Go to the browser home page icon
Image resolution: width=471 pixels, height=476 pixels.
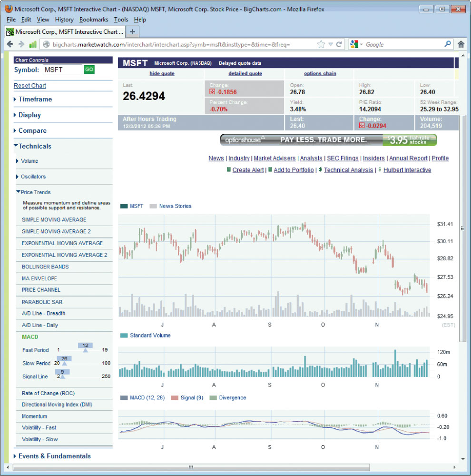pyautogui.click(x=461, y=44)
